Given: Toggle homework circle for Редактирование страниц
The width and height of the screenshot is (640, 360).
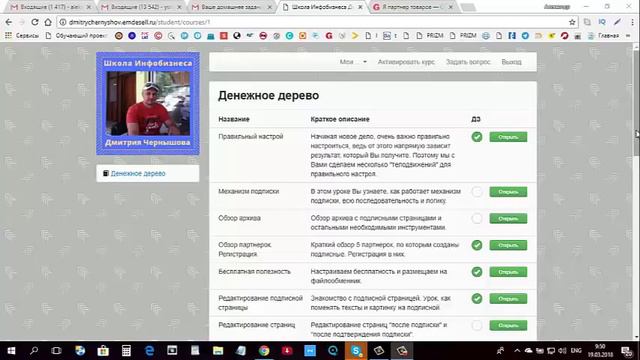Looking at the screenshot, I should click(x=477, y=325).
